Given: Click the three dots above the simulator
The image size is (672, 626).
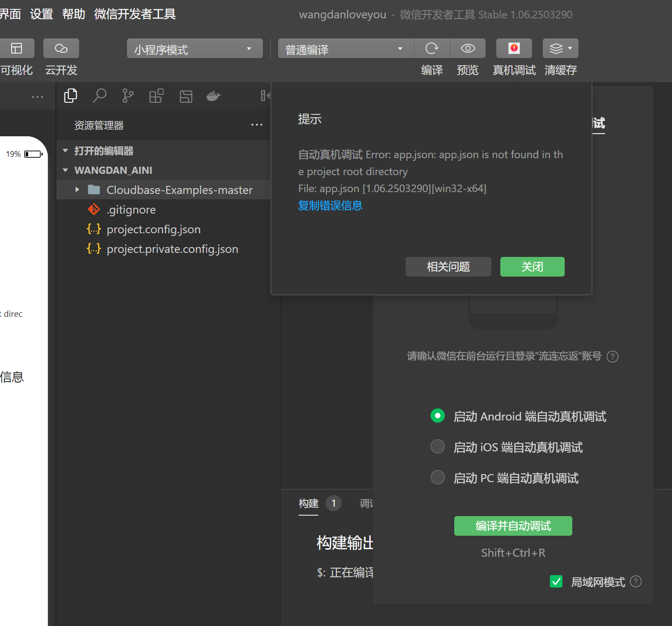Looking at the screenshot, I should click(x=38, y=97).
